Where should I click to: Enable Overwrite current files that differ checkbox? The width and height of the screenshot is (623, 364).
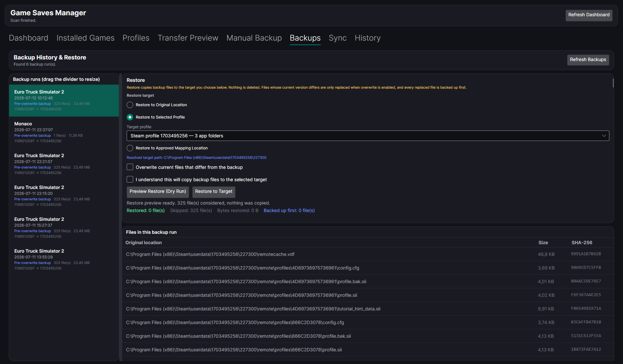[130, 167]
